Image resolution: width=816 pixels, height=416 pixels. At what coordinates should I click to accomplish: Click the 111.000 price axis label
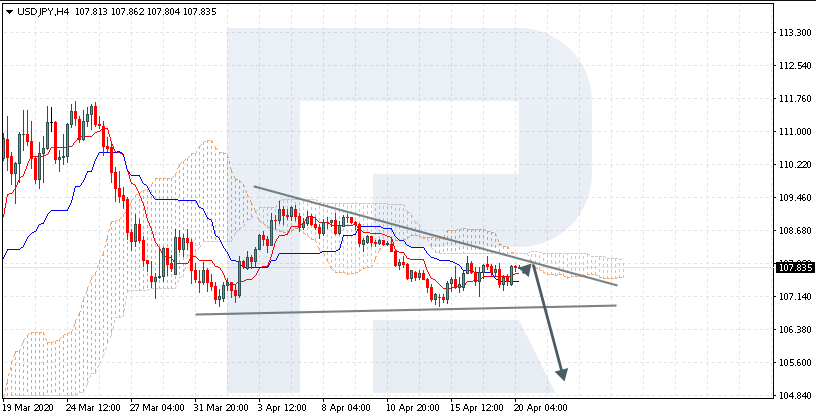(x=793, y=132)
